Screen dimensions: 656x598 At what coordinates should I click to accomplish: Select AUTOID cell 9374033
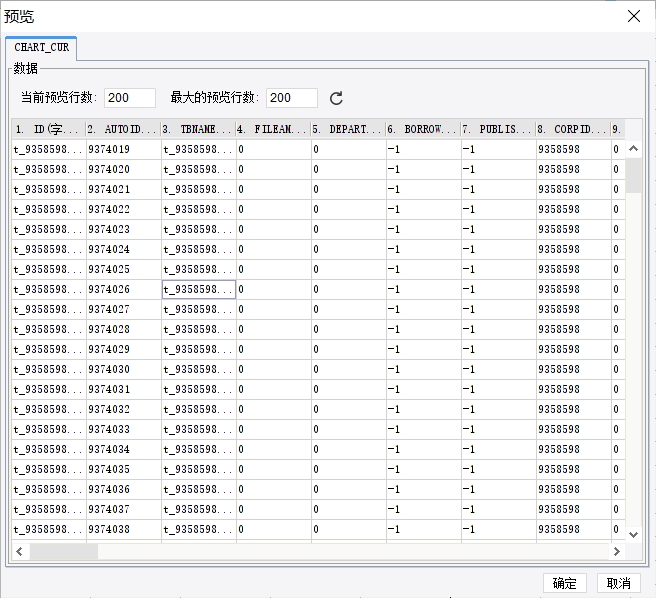click(x=124, y=429)
